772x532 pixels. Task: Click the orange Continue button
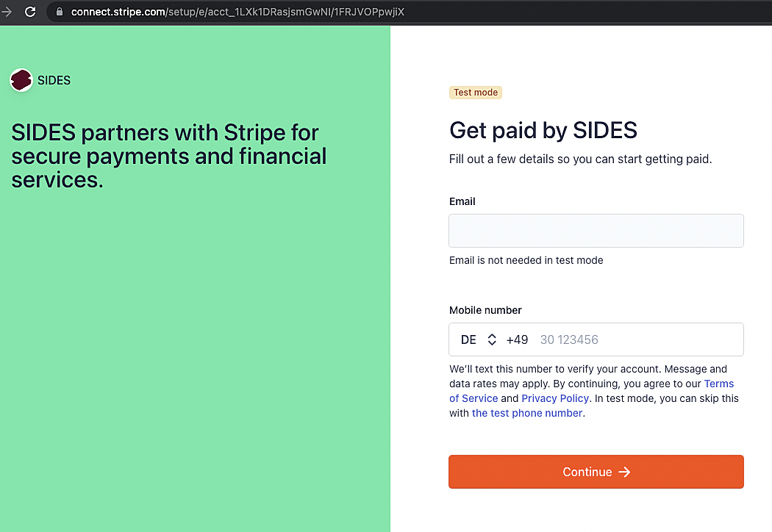(x=596, y=472)
